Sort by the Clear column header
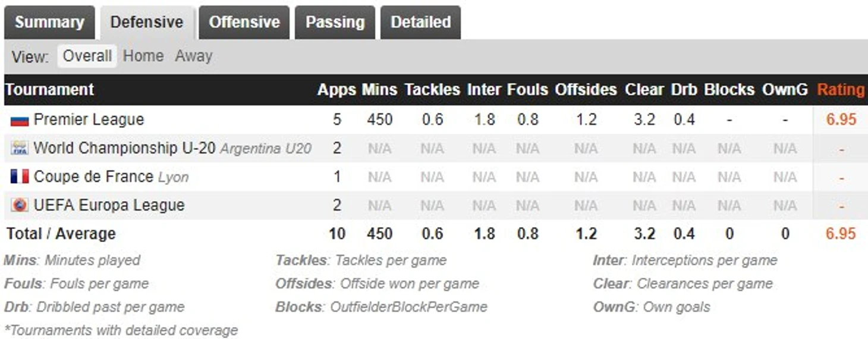The width and height of the screenshot is (868, 339). (x=644, y=90)
